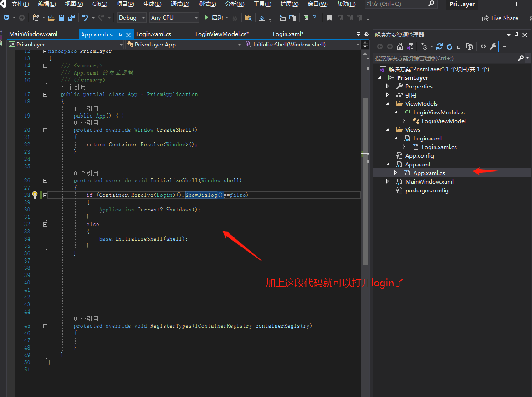Click the Undo arrow in the toolbar
This screenshot has height=397, width=532.
[85, 18]
